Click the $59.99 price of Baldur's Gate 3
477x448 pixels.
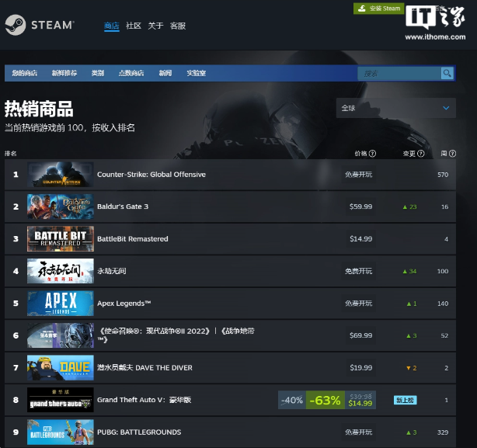(x=360, y=207)
